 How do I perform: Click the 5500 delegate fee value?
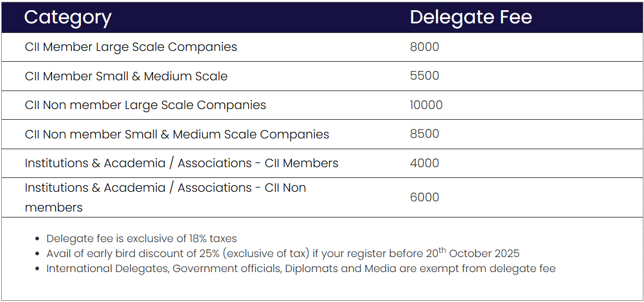425,76
